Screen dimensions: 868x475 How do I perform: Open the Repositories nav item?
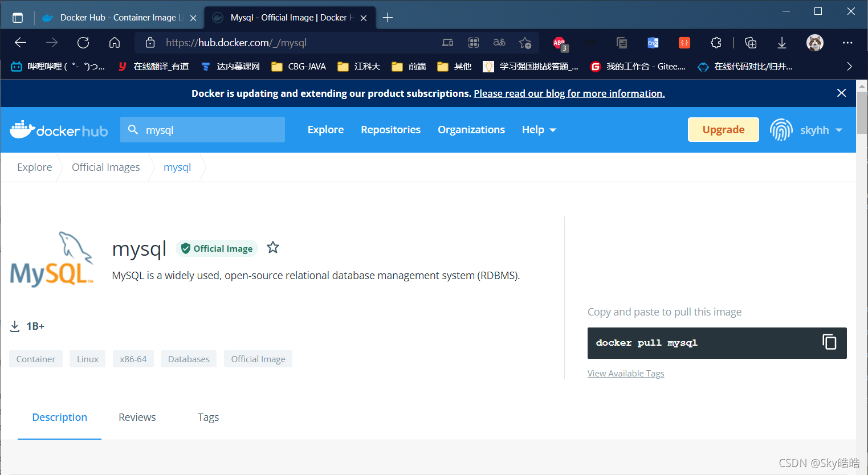pyautogui.click(x=390, y=130)
